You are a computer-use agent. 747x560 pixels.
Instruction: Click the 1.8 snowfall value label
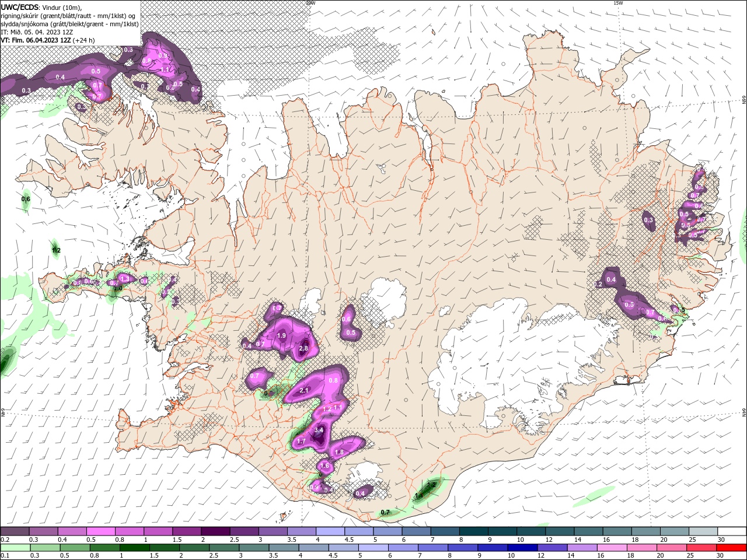pos(340,452)
